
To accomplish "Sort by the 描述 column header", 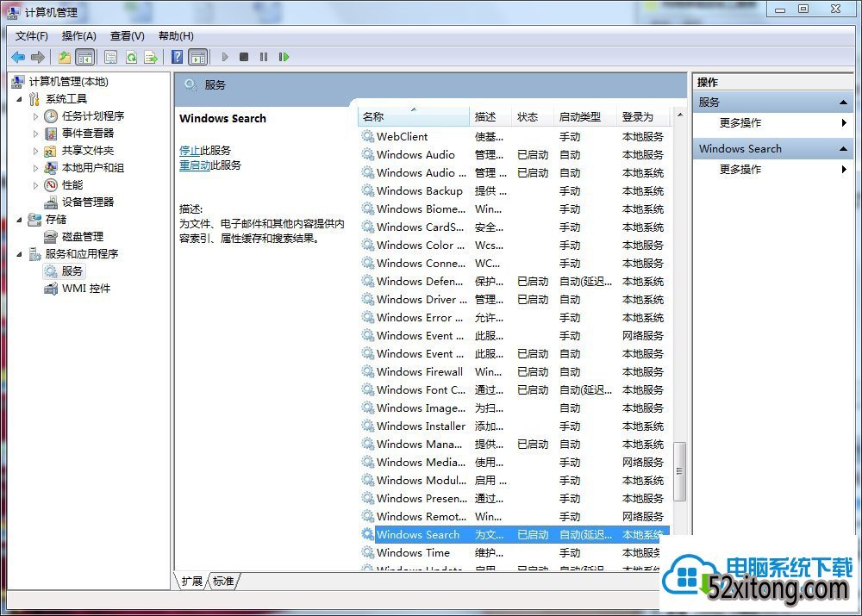I will point(490,117).
